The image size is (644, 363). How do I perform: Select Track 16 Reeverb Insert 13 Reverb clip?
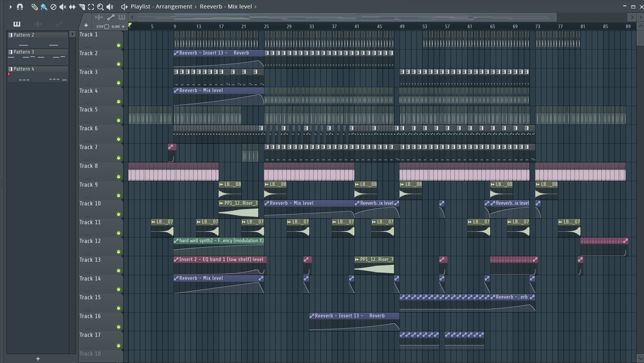354,322
